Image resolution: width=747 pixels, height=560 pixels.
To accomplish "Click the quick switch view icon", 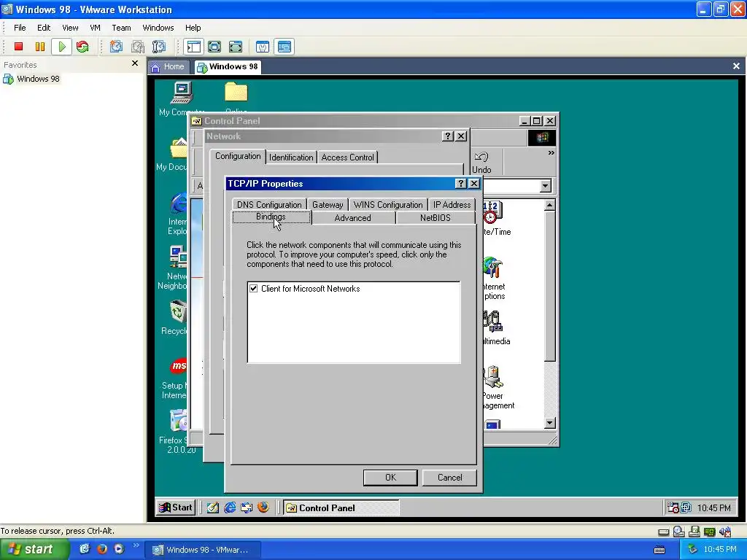I will (214, 47).
